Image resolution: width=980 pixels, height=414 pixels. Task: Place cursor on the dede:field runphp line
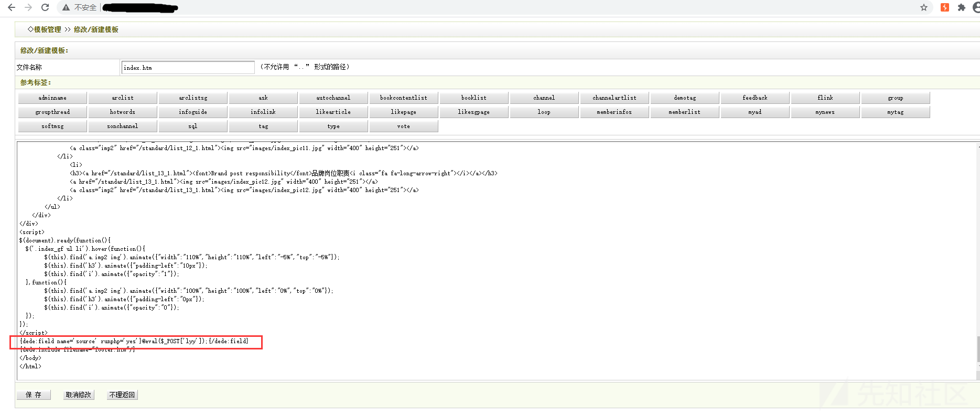(x=134, y=341)
